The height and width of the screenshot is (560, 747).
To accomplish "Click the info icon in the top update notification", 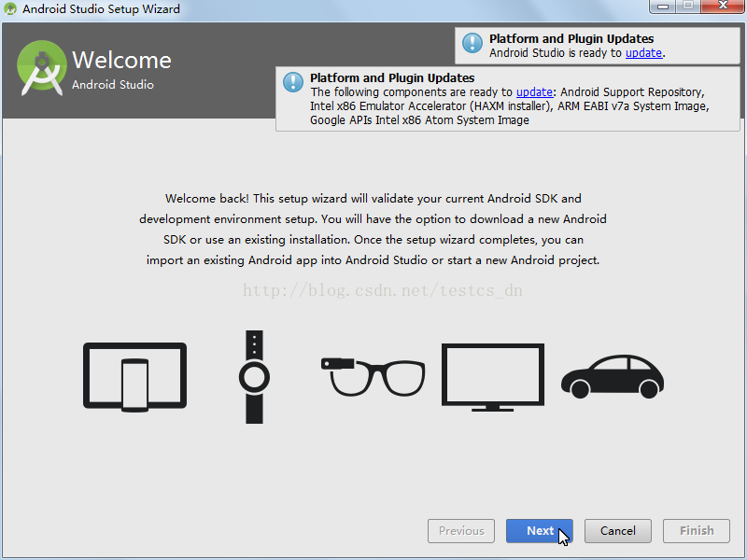I will click(x=472, y=43).
